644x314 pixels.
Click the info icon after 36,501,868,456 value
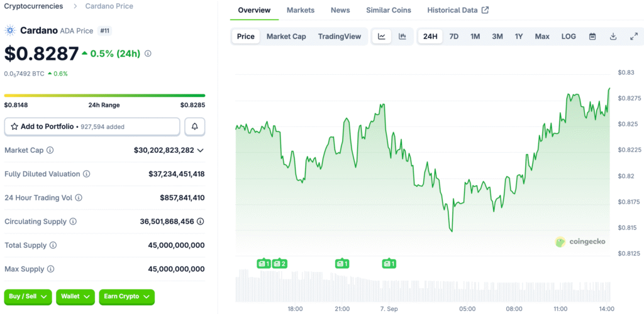tap(201, 221)
